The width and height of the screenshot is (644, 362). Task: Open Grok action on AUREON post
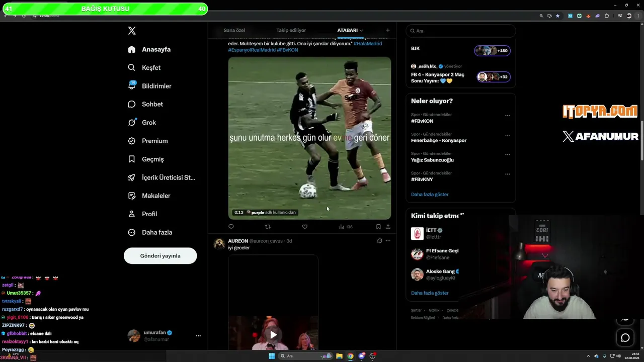click(x=379, y=241)
